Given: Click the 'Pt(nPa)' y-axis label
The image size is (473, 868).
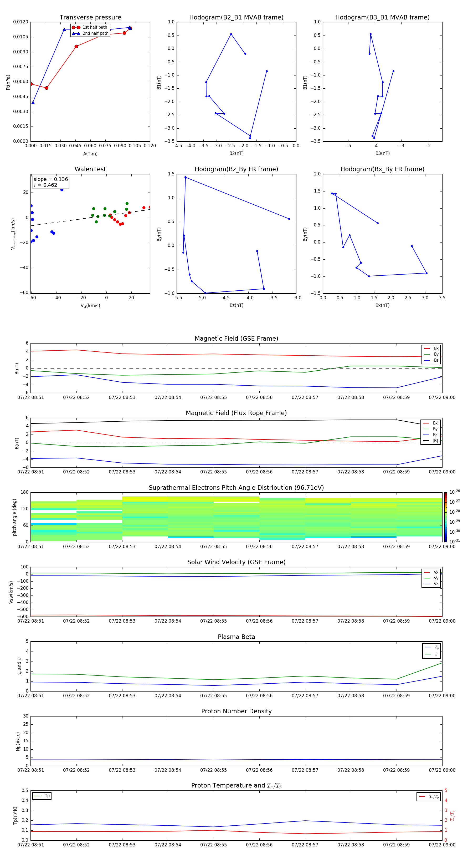Looking at the screenshot, I should [x=8, y=82].
